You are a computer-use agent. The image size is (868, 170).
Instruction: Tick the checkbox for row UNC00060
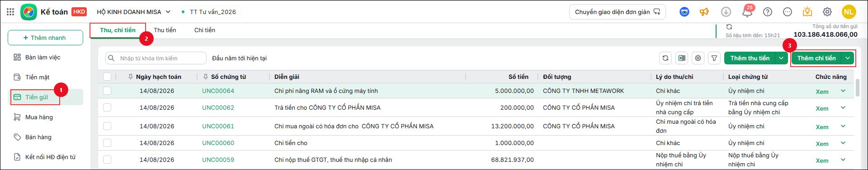point(107,143)
